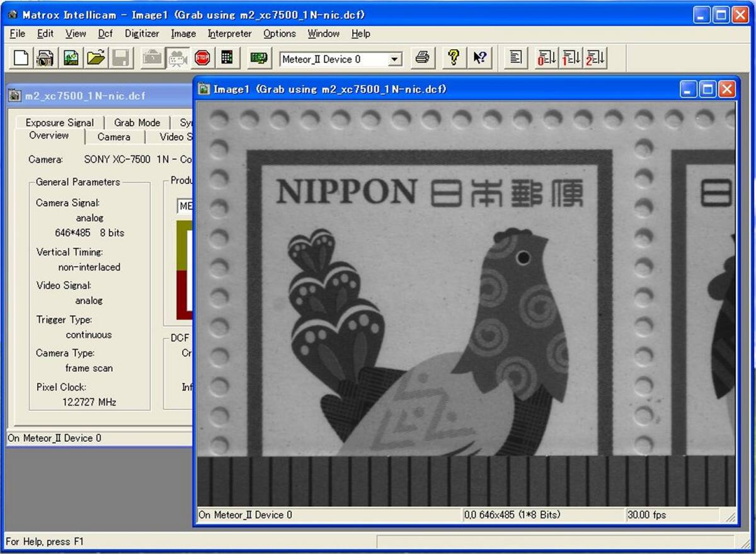
Task: Switch to the Exposure Signal tab
Action: pos(59,122)
